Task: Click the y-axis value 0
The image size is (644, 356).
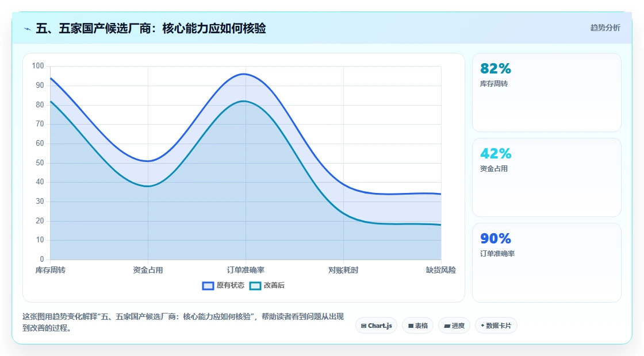Action: [x=42, y=260]
